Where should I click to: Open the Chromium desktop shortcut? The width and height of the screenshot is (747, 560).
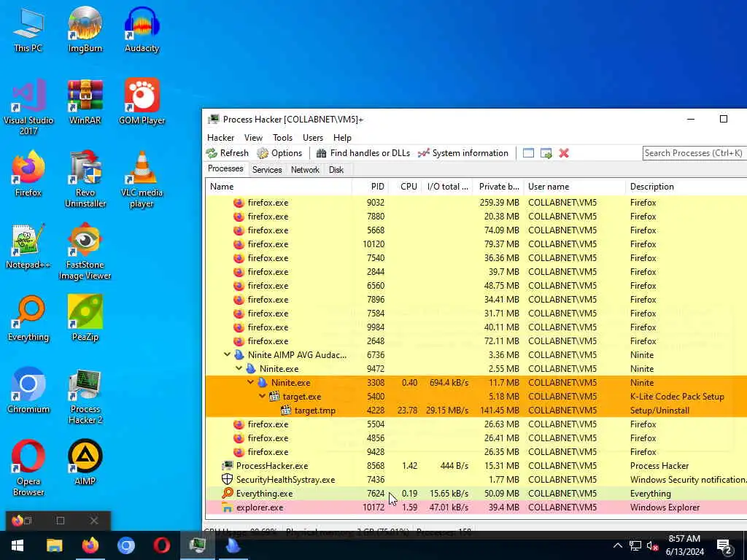tap(28, 391)
